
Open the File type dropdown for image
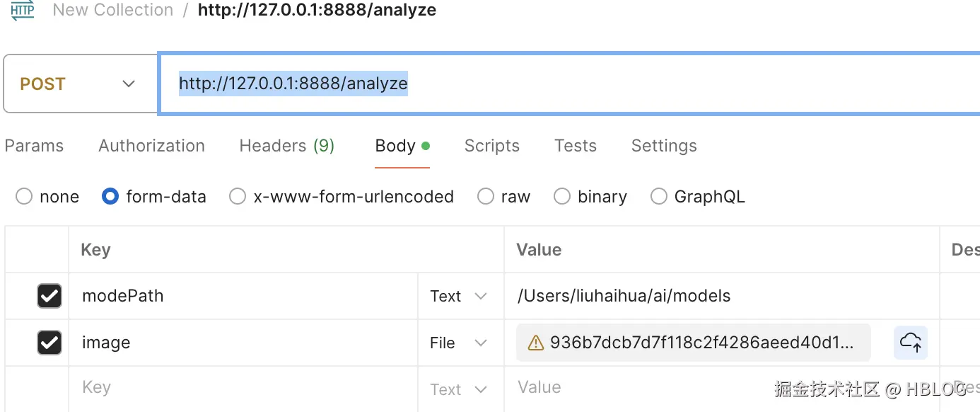click(x=459, y=343)
